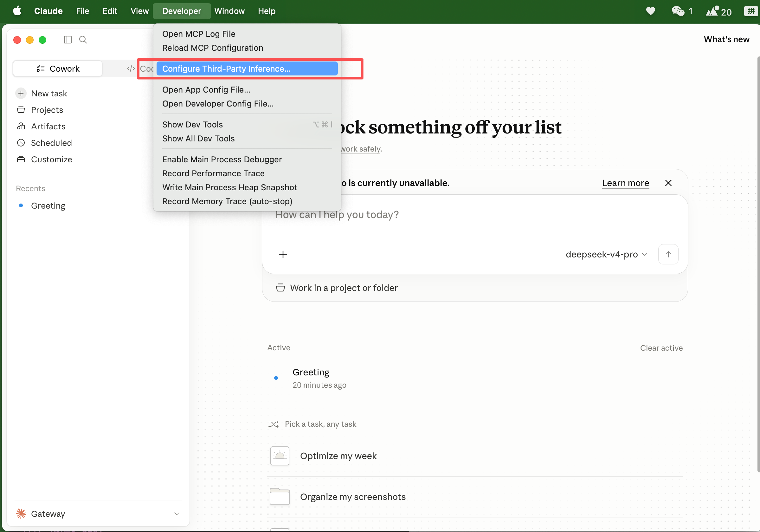
Task: Switch to the Cowork tab
Action: 58,68
